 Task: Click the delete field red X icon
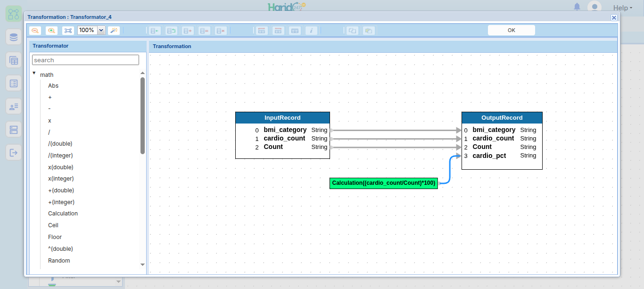(221, 31)
